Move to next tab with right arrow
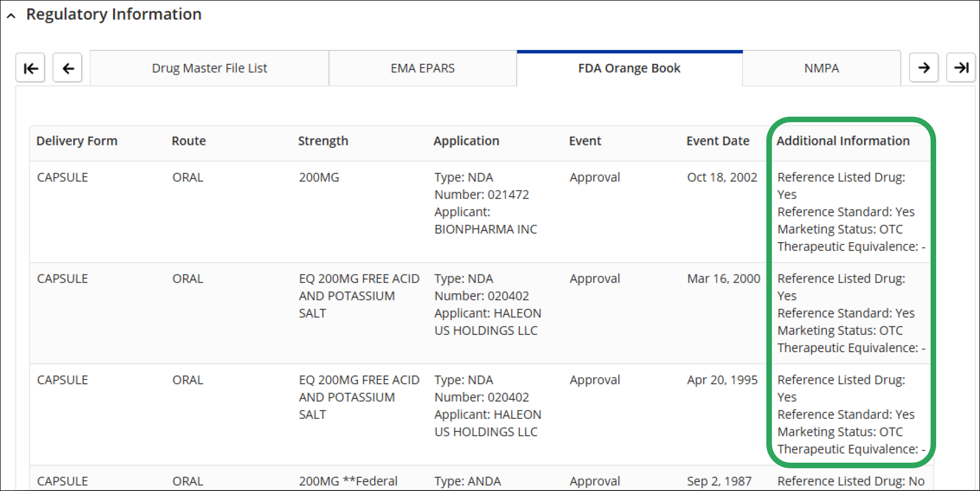980x491 pixels. pos(924,68)
